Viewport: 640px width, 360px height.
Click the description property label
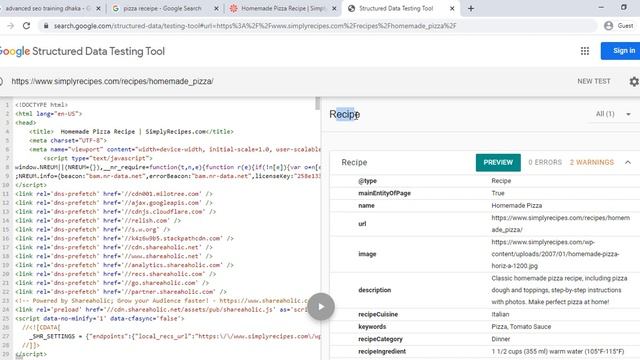[375, 290]
